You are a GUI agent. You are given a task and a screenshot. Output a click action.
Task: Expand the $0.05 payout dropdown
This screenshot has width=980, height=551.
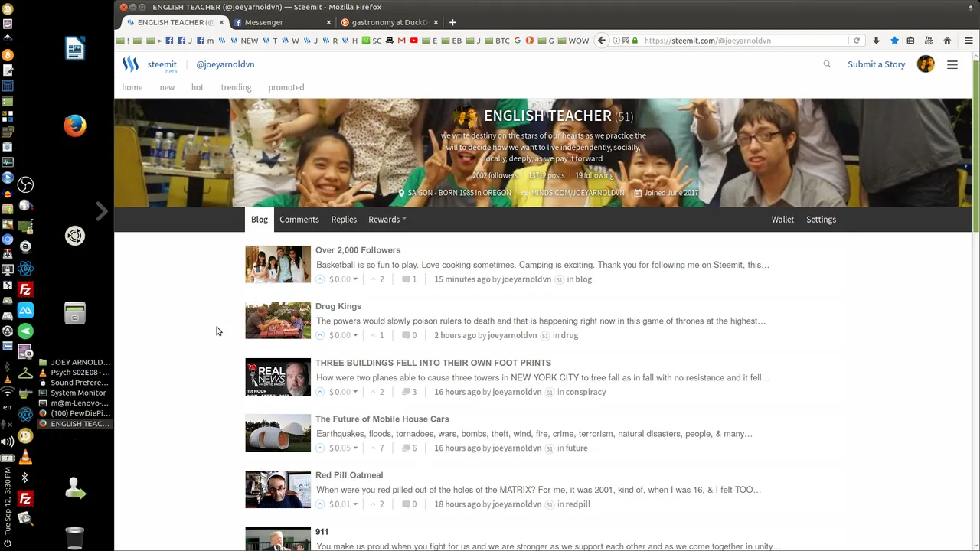point(343,448)
